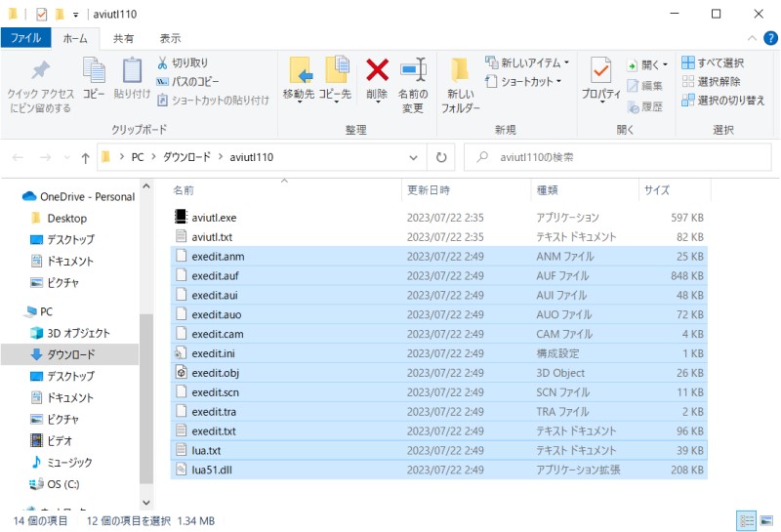The width and height of the screenshot is (781, 532).
Task: Switch to details view icon in status bar
Action: pyautogui.click(x=746, y=521)
